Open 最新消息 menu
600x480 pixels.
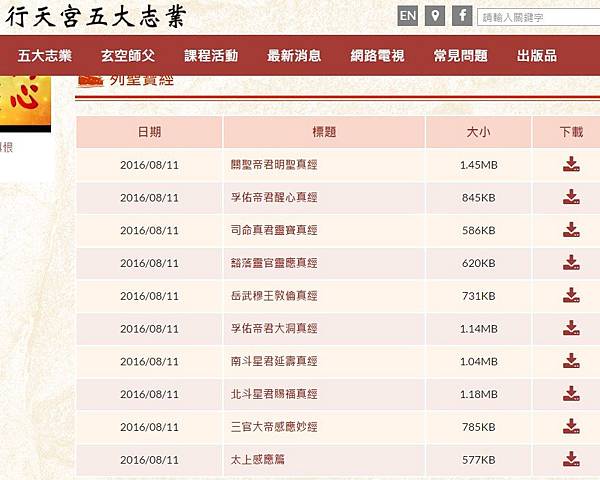pyautogui.click(x=294, y=56)
